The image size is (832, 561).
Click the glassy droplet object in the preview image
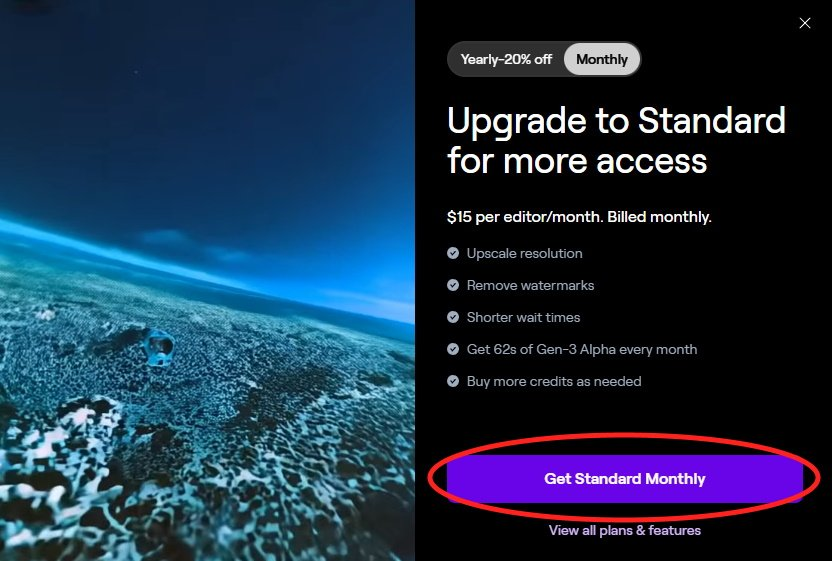coord(158,348)
